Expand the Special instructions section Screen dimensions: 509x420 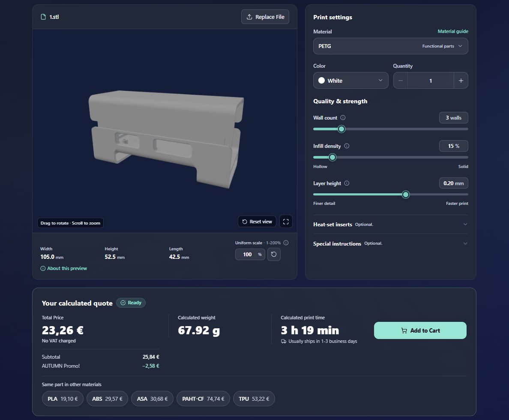[390, 243]
